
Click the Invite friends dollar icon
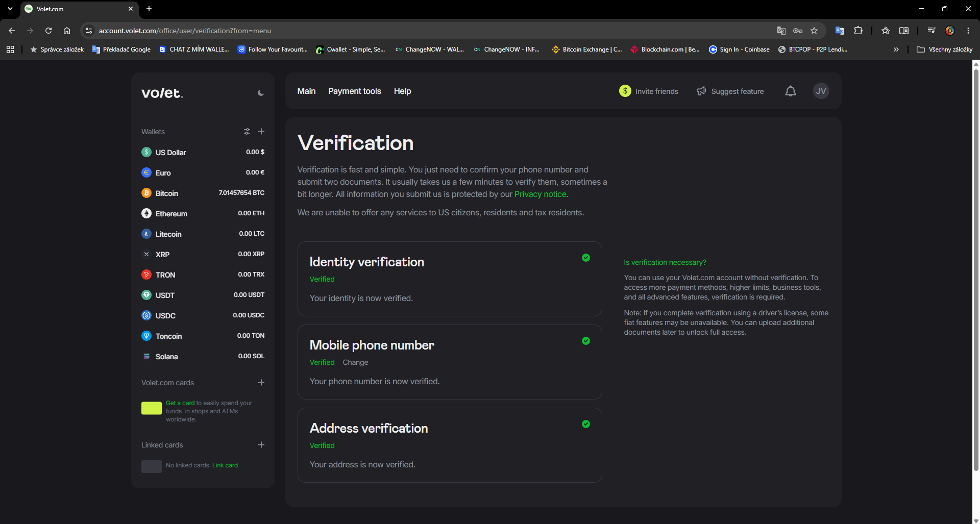[625, 91]
